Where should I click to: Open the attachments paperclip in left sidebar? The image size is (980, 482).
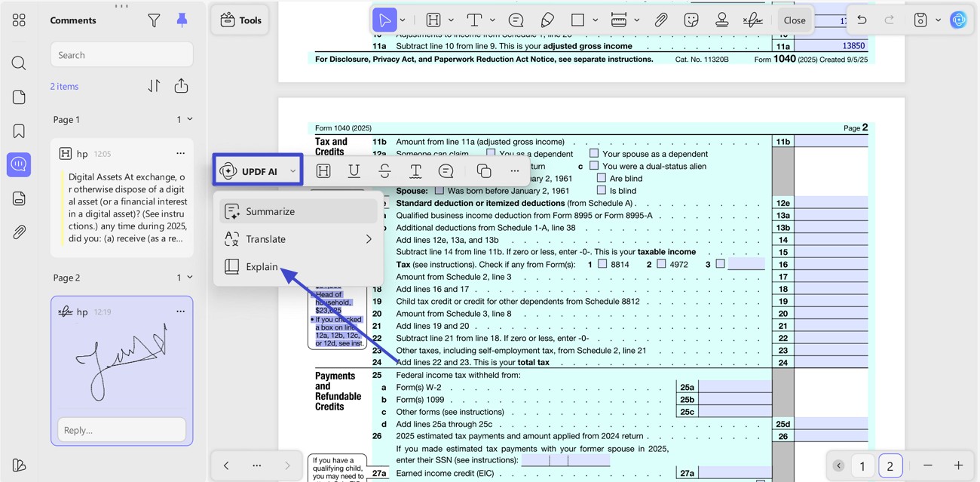19,232
